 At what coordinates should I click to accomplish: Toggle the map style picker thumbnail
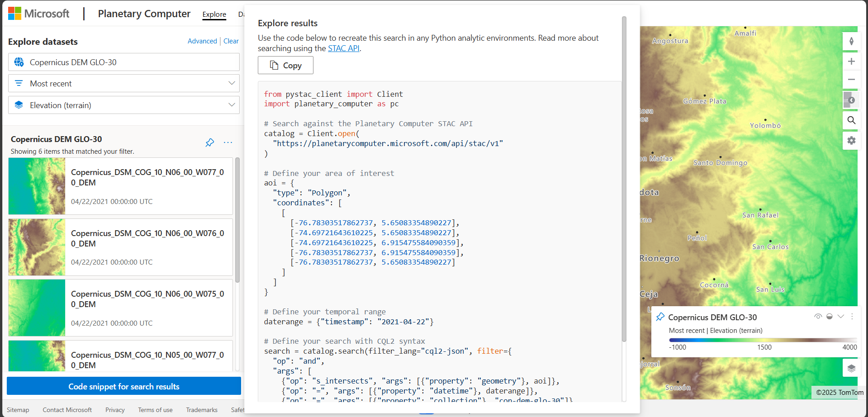coord(850,100)
